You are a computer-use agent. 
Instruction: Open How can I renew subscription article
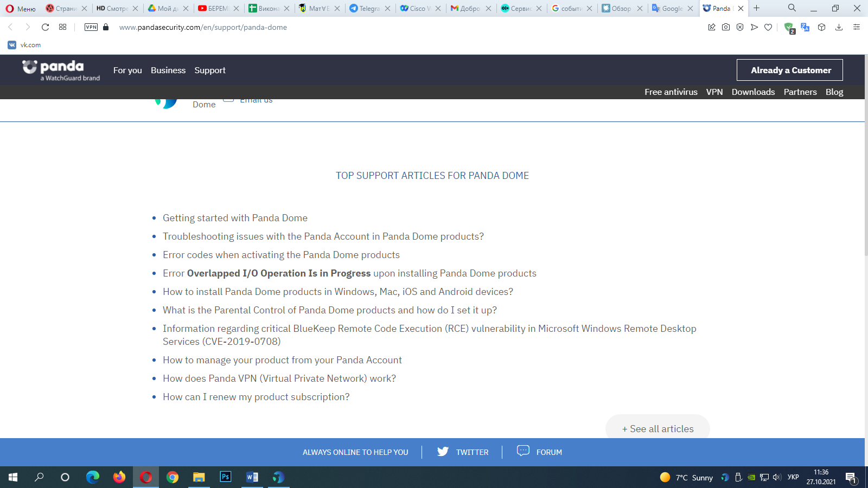point(256,397)
